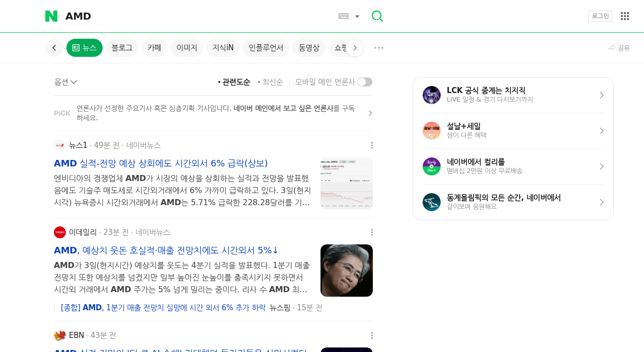Viewport: 644px width, 352px height.
Task: Open the Naver services grid icon
Action: pyautogui.click(x=624, y=16)
